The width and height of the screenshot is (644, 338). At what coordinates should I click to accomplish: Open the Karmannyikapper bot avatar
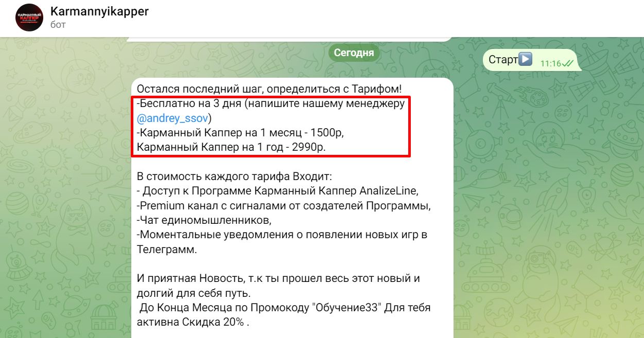[29, 17]
